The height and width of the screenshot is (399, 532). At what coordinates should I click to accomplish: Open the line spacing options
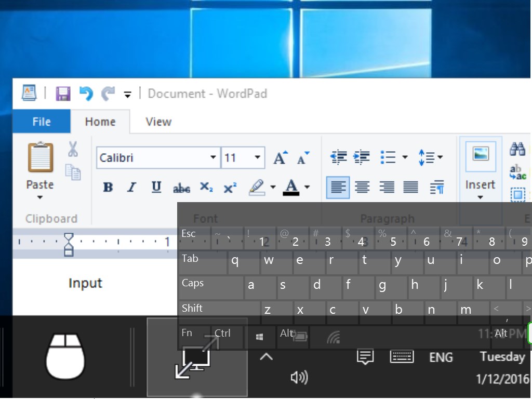[x=430, y=157]
